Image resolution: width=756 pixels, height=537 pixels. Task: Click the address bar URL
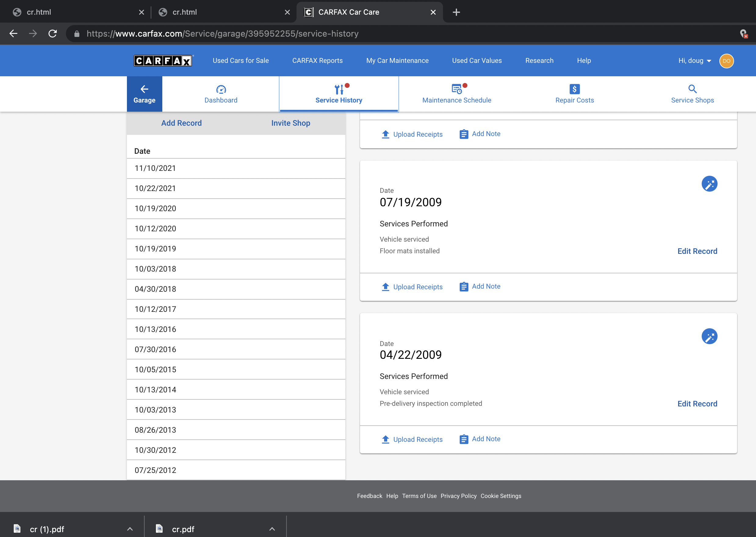tap(222, 34)
